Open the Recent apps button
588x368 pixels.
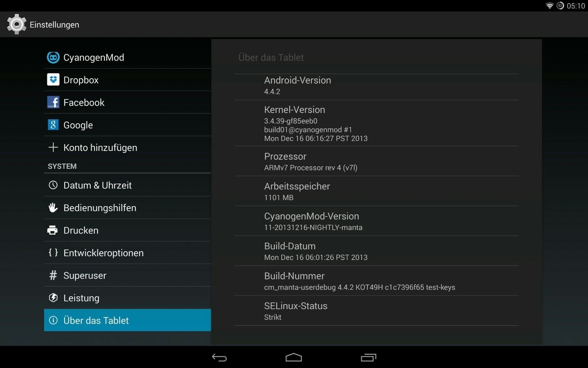(x=368, y=357)
